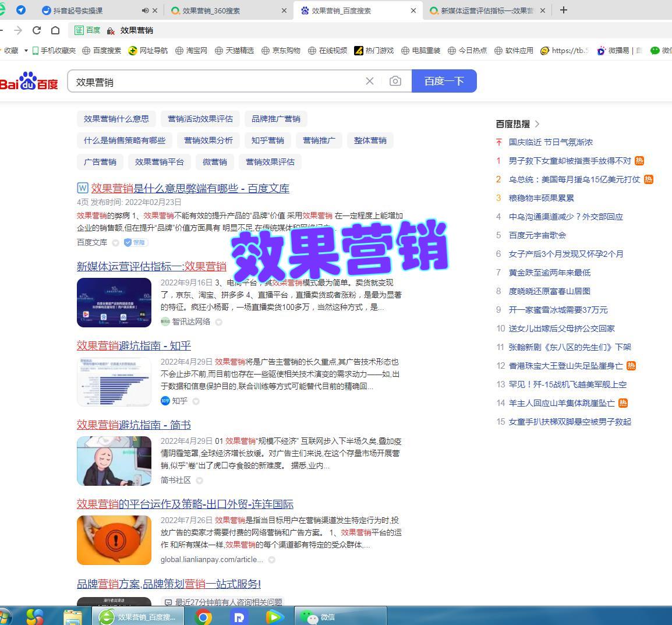Go to browser home page icon

[x=55, y=30]
